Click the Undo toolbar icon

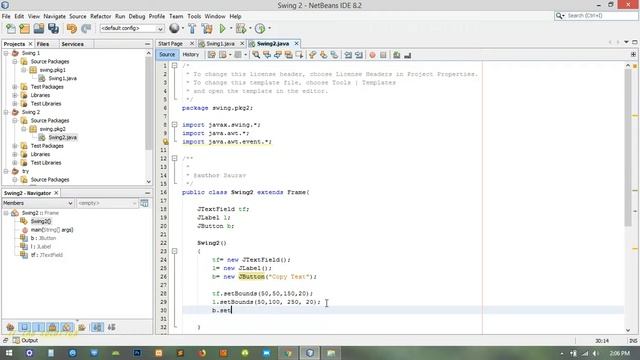coord(72,29)
